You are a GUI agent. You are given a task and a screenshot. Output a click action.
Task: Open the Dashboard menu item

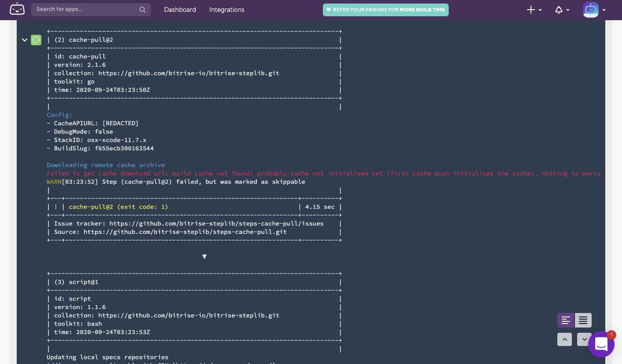tap(180, 10)
